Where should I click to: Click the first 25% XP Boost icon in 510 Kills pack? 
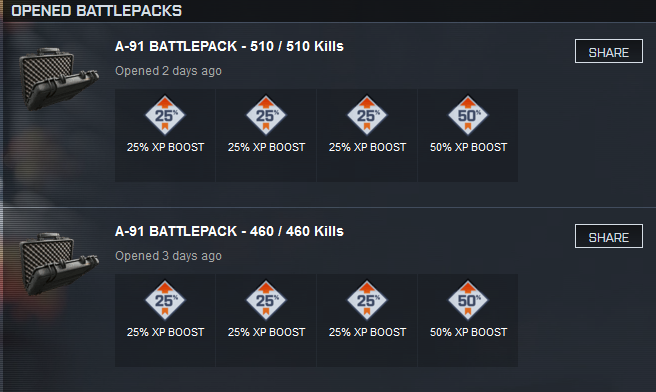(165, 115)
